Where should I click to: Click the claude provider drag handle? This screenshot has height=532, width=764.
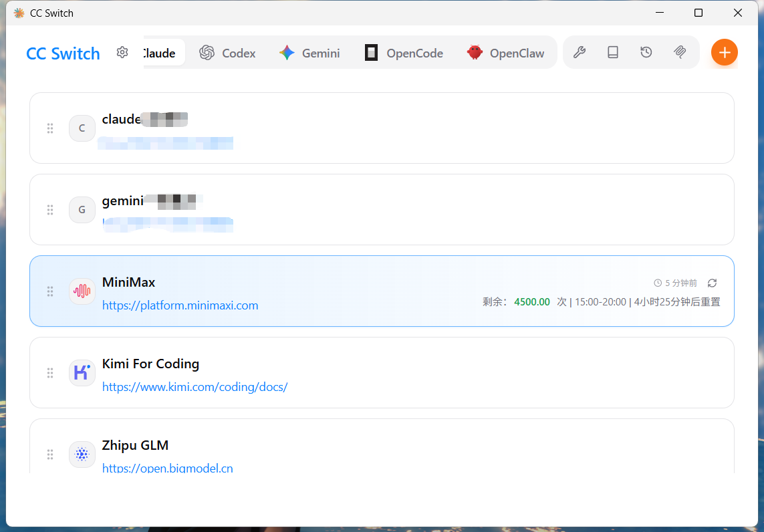(50, 128)
